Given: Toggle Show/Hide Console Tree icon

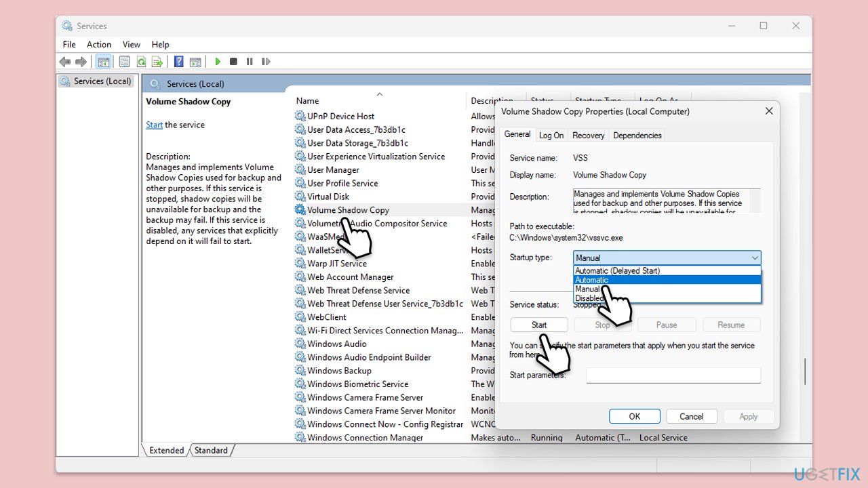Looking at the screenshot, I should click(x=103, y=62).
